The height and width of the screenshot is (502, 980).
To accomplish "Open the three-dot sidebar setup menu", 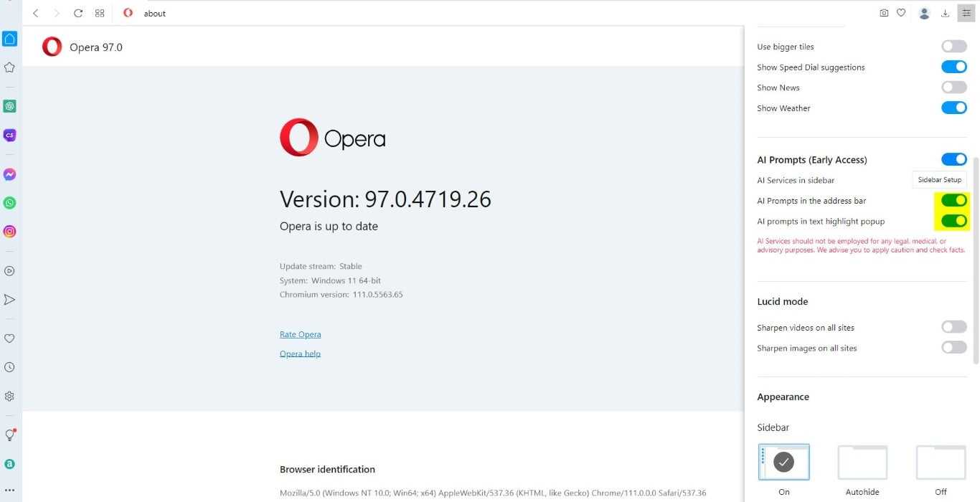I will [9, 491].
